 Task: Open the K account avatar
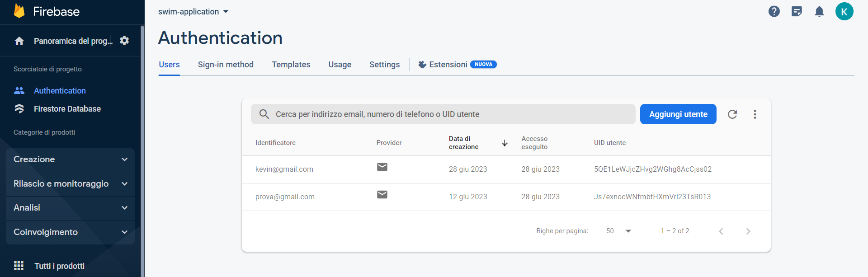(844, 11)
